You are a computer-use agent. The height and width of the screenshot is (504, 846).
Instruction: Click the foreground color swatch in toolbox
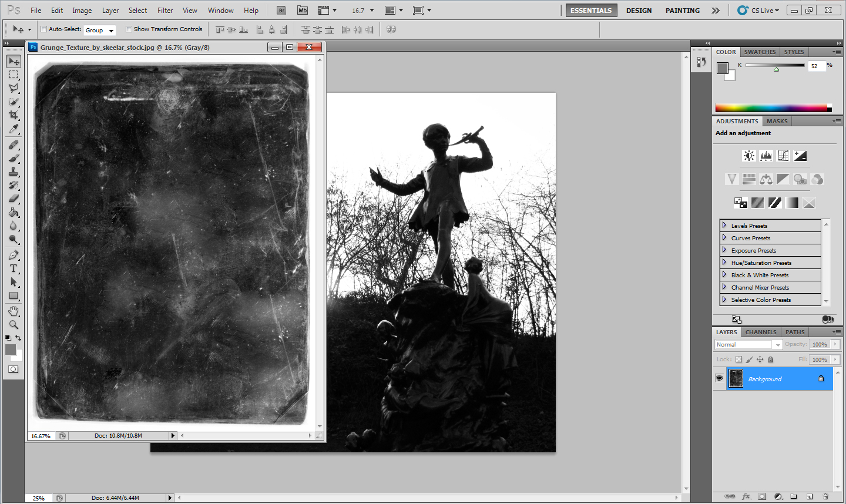pyautogui.click(x=10, y=350)
